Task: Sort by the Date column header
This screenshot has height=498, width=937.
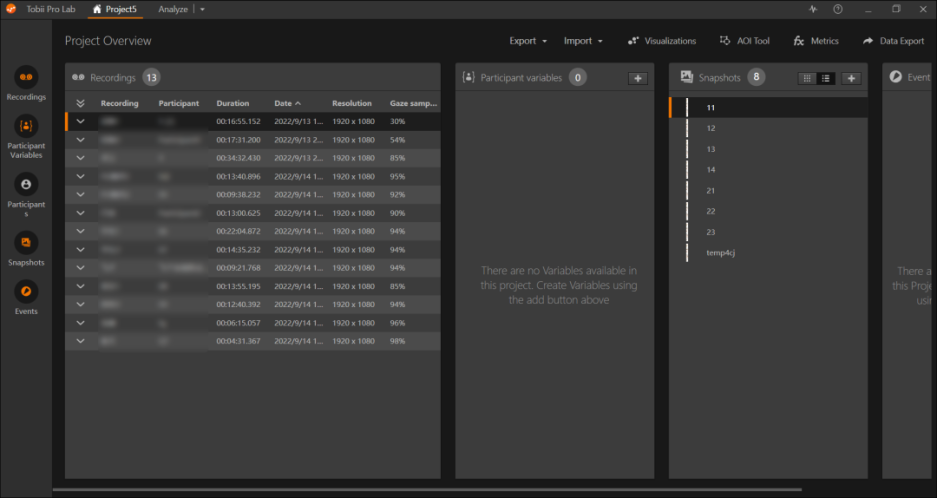Action: [x=287, y=103]
